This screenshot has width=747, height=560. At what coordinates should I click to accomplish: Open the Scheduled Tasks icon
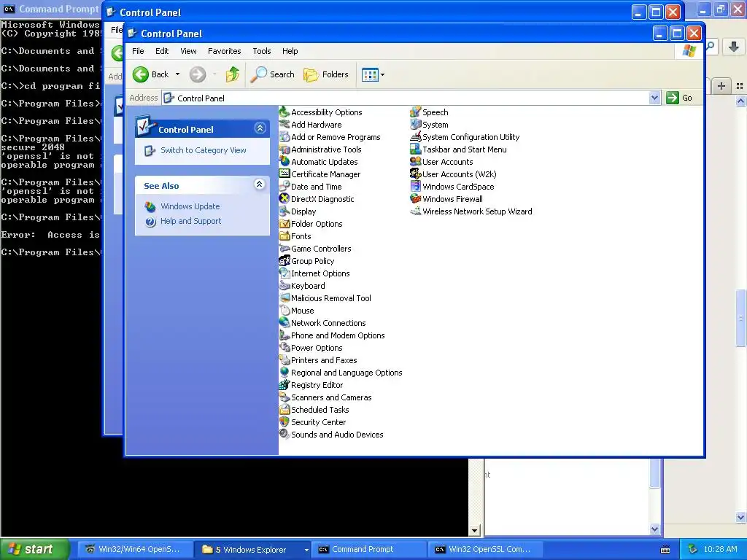coord(285,409)
